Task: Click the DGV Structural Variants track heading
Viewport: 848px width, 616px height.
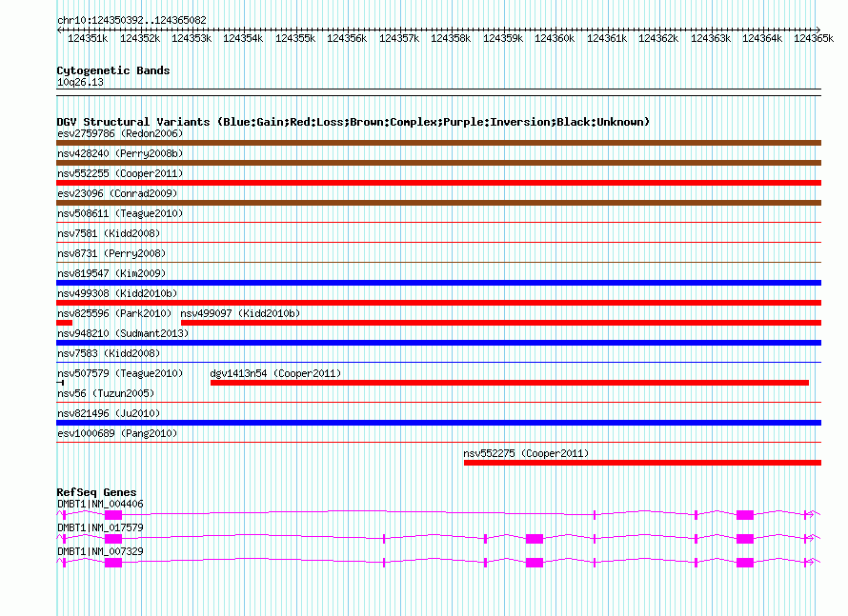Action: pyautogui.click(x=353, y=122)
